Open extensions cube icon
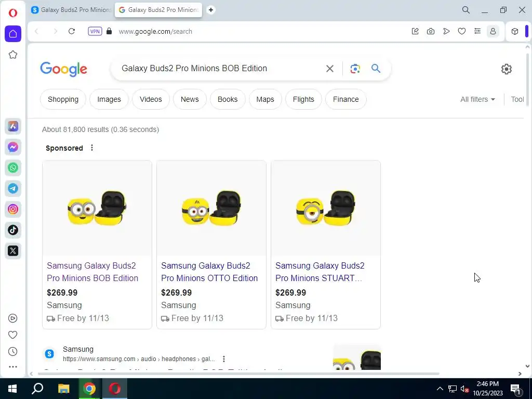This screenshot has height=399, width=532. (x=515, y=31)
